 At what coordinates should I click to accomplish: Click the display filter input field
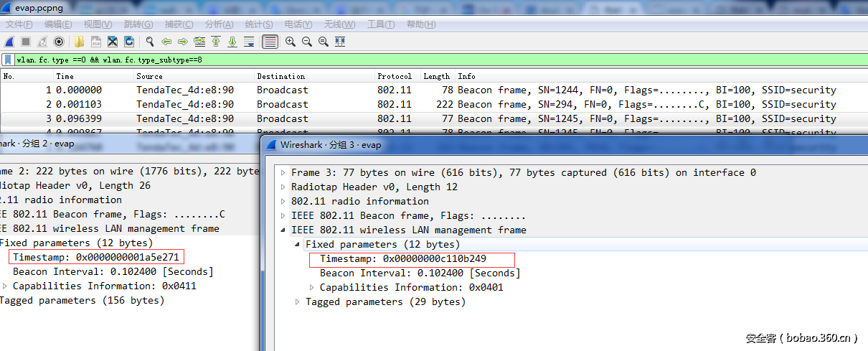430,60
